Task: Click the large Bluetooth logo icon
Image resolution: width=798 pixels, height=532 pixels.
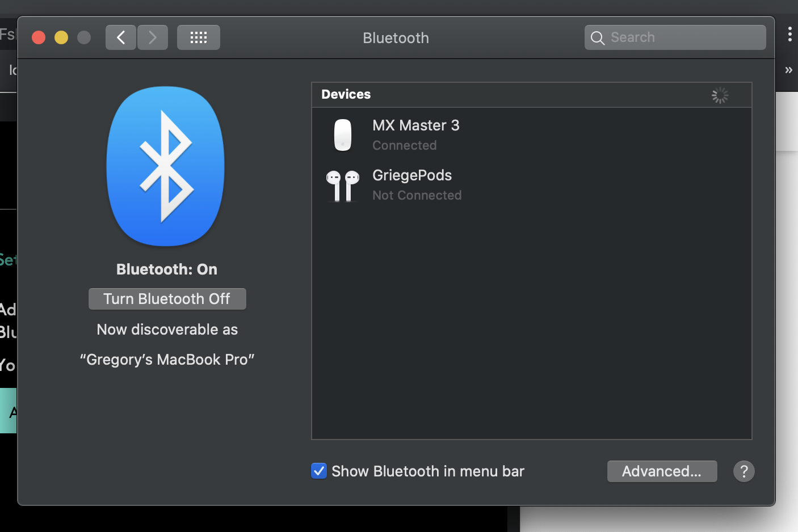Action: [x=166, y=166]
